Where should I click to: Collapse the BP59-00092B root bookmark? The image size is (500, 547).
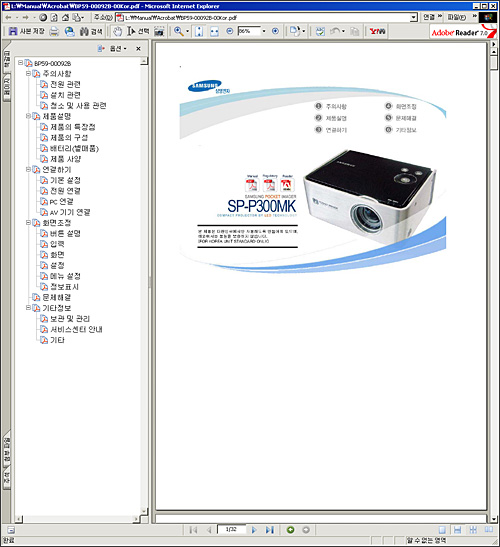20,63
